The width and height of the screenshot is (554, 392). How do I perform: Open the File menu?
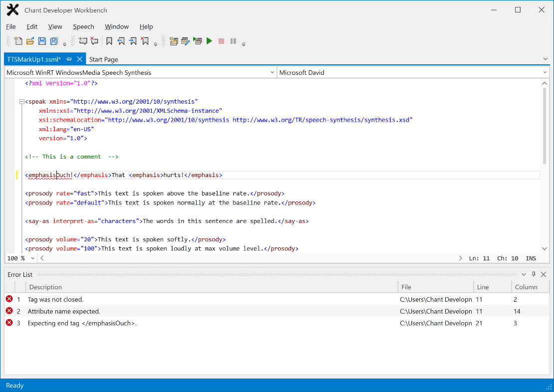pyautogui.click(x=11, y=26)
